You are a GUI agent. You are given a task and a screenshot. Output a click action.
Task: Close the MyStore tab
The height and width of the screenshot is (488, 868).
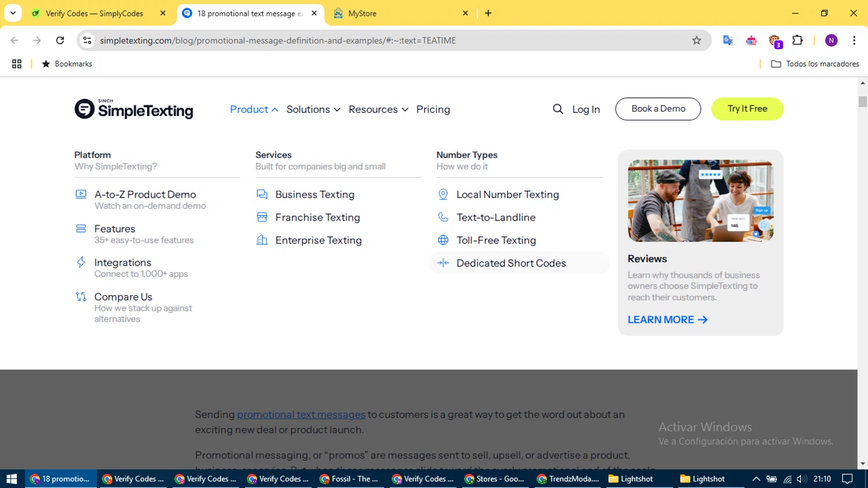[465, 13]
